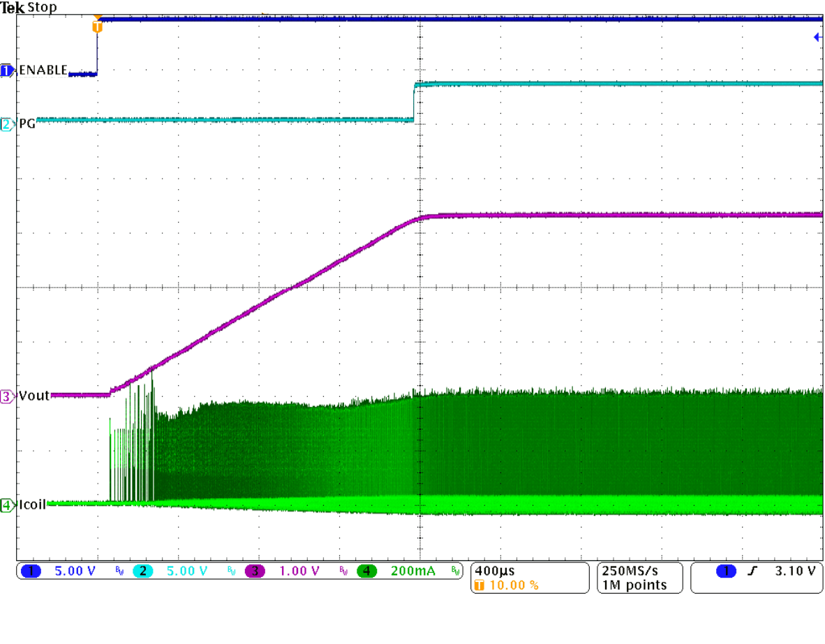Click the orange trigger position T marker
The height and width of the screenshot is (644, 825).
click(x=96, y=26)
